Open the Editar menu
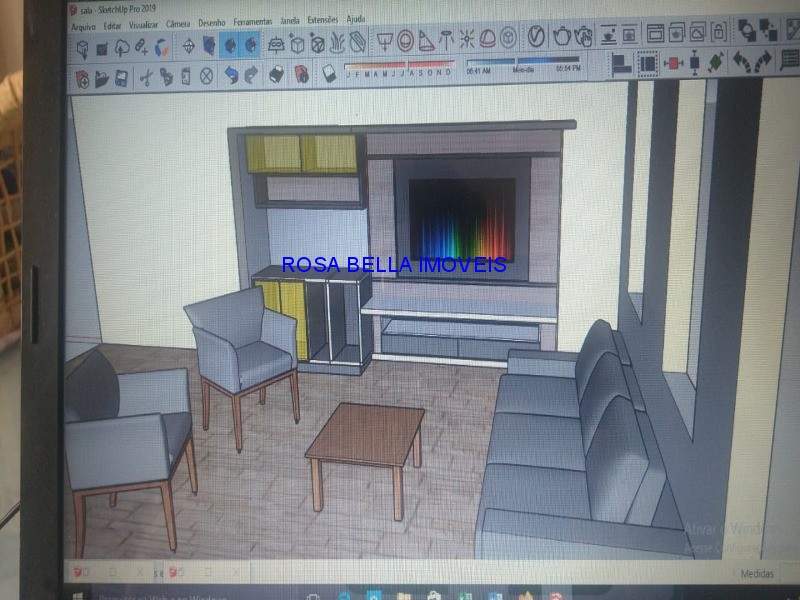The height and width of the screenshot is (600, 800). [112, 26]
